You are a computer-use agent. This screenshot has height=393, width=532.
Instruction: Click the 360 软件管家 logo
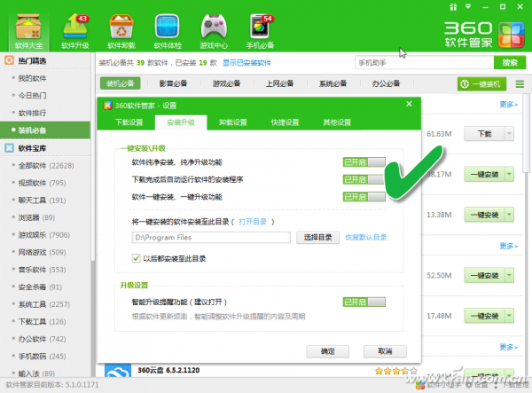pyautogui.click(x=484, y=35)
